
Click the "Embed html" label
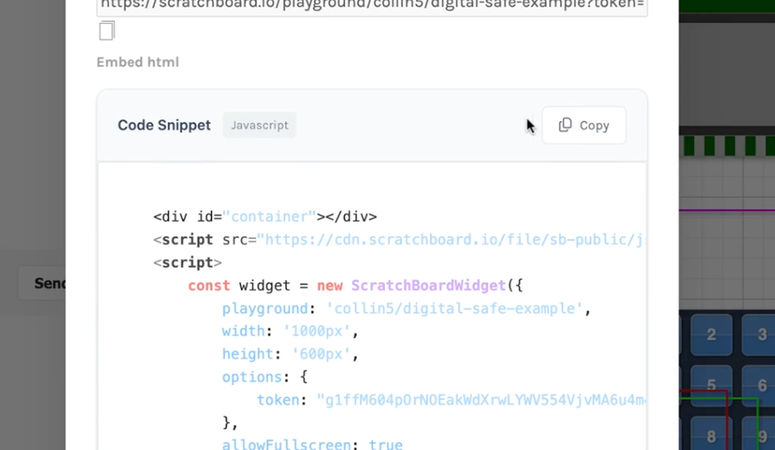137,62
